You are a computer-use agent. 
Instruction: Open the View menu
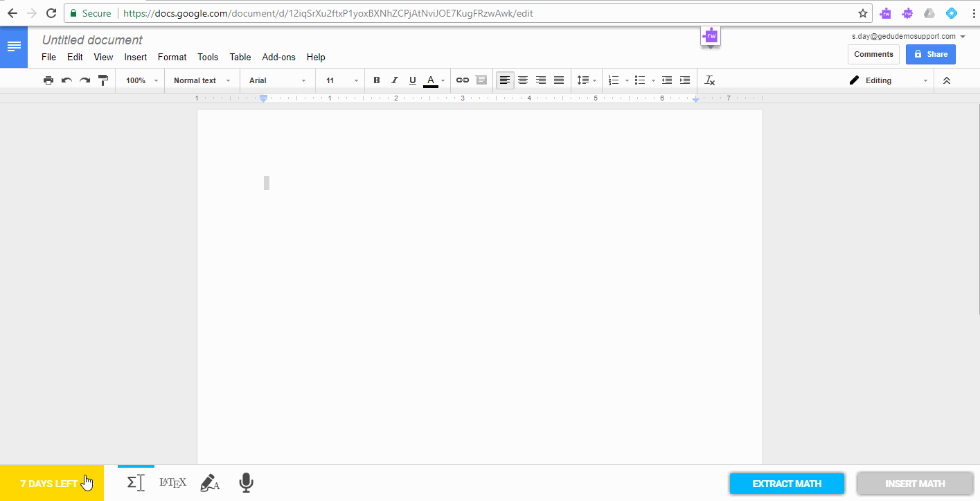(x=103, y=57)
